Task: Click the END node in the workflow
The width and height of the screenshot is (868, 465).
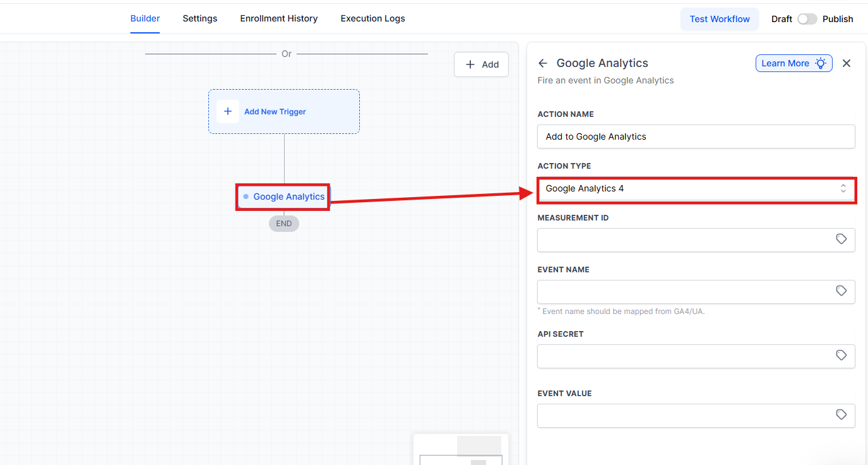Action: (284, 224)
